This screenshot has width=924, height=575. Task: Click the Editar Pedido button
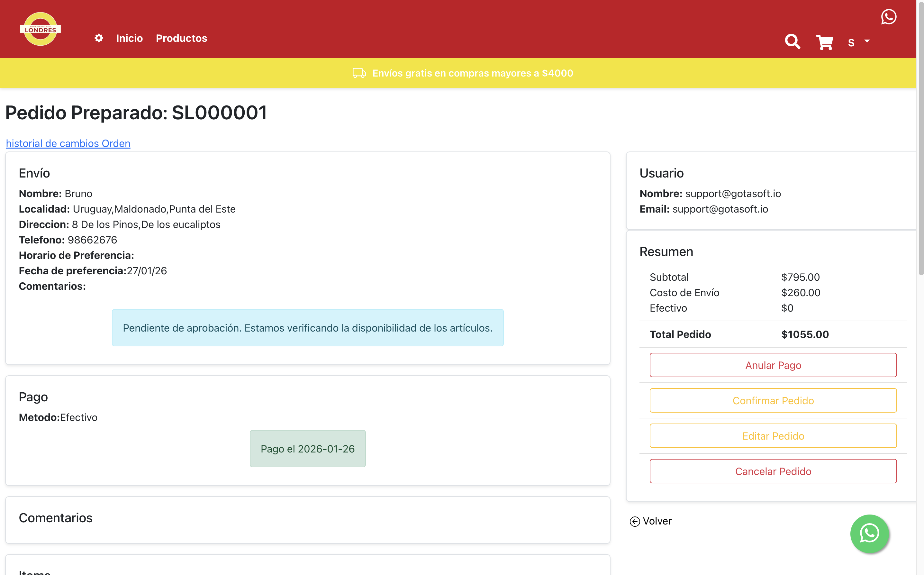click(773, 436)
